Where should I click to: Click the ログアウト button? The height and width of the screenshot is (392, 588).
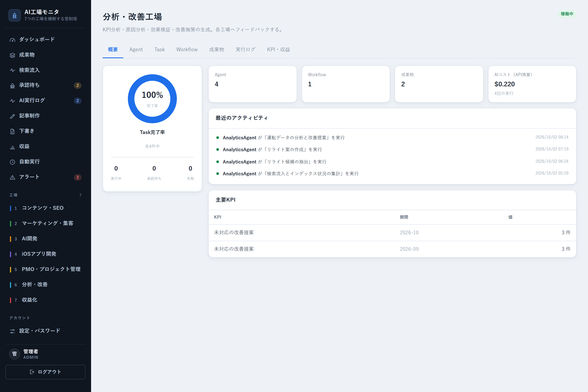pyautogui.click(x=45, y=372)
